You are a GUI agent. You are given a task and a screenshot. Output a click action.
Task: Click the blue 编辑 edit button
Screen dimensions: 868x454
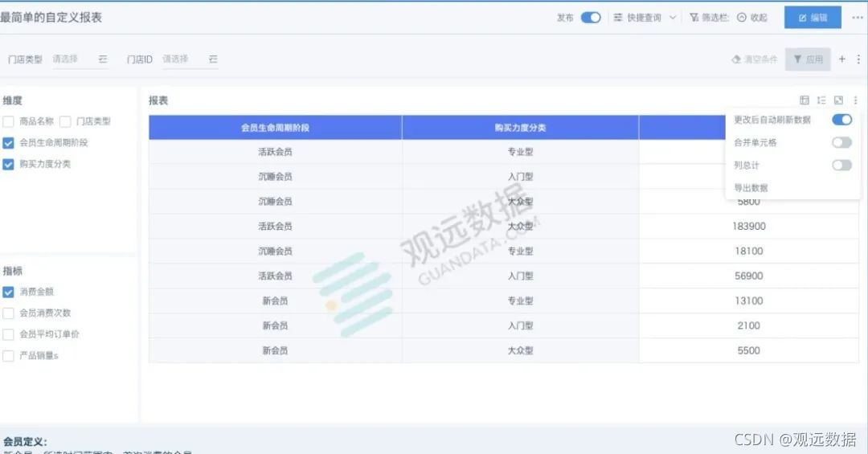tap(813, 18)
